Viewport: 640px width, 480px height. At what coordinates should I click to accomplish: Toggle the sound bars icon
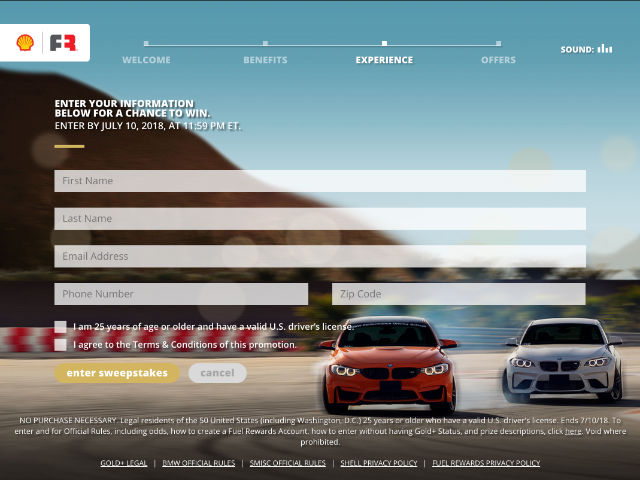604,48
